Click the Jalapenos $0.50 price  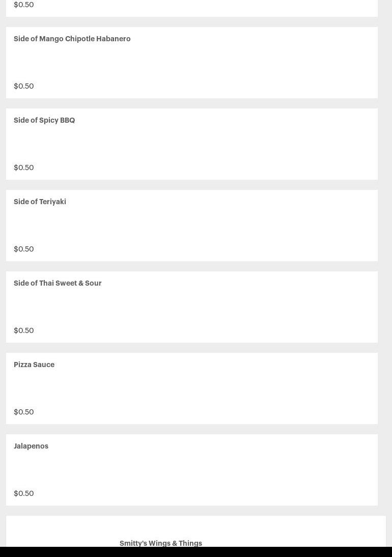(x=24, y=493)
